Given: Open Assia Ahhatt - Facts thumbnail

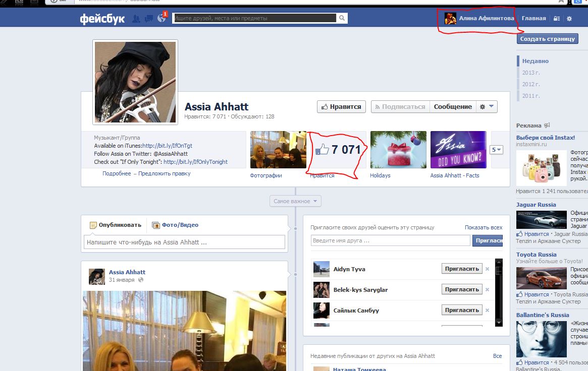Looking at the screenshot, I should pos(458,150).
